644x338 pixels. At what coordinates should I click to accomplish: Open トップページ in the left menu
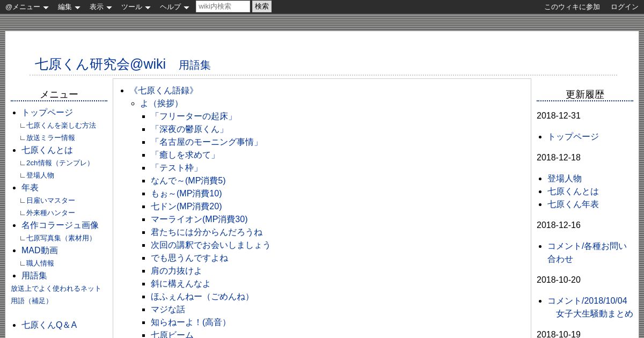pyautogui.click(x=47, y=113)
